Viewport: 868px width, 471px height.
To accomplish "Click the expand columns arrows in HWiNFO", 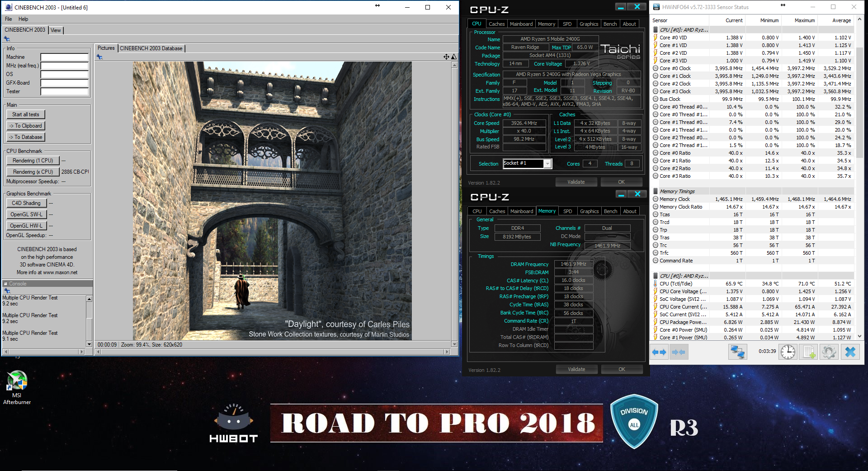I will [660, 352].
